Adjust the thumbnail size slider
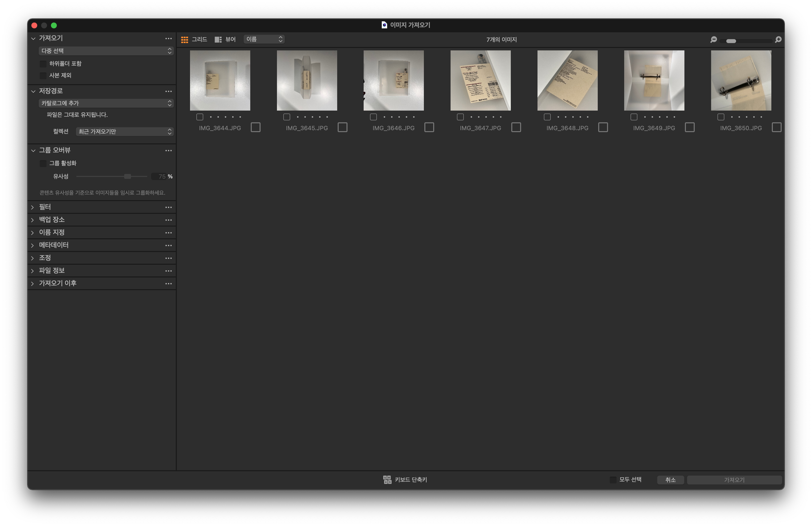This screenshot has width=812, height=526. click(731, 41)
